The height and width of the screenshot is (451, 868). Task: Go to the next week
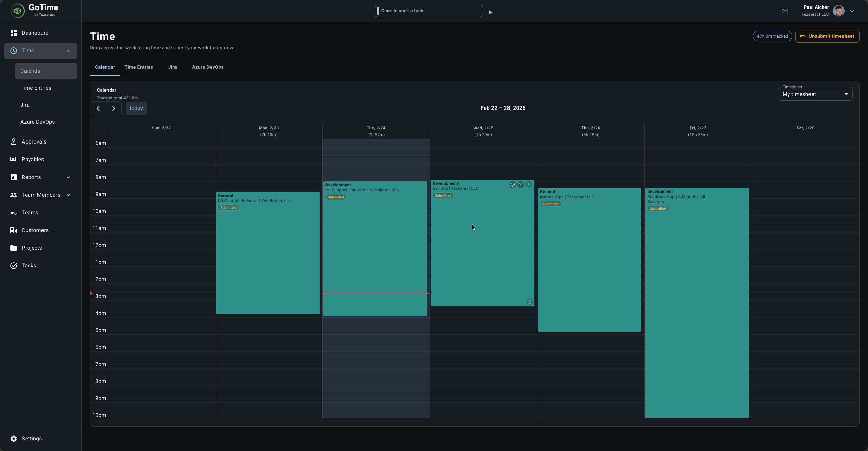[114, 108]
